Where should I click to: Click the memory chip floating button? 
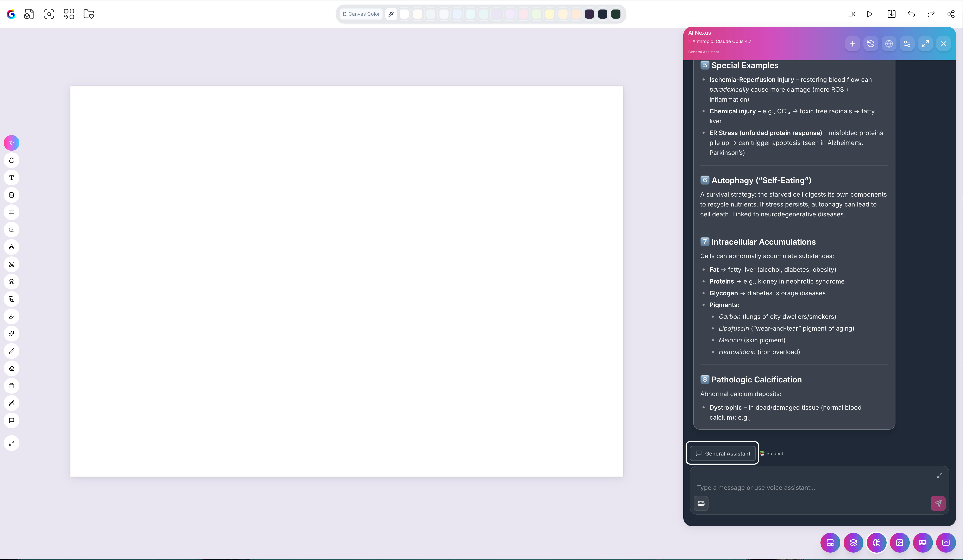[x=923, y=543]
